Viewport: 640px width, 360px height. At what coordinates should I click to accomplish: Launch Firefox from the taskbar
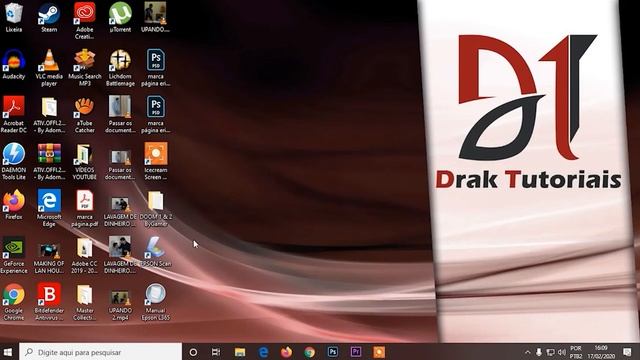tap(287, 352)
